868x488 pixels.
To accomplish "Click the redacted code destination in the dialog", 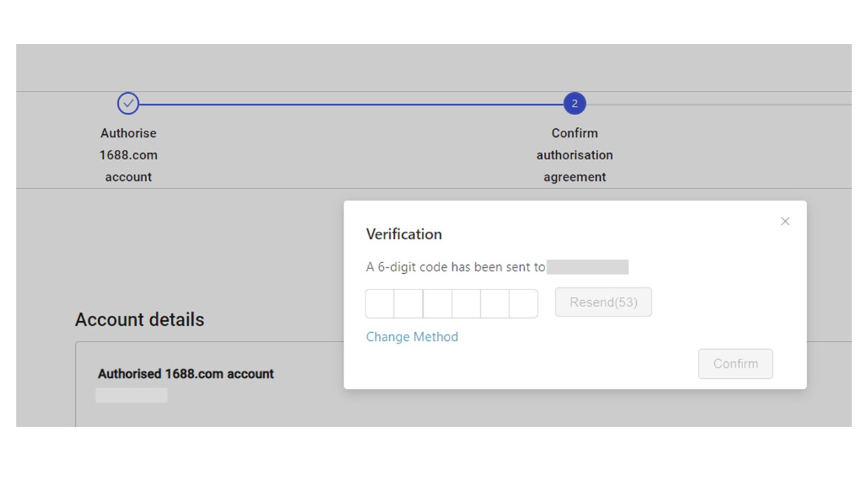I will coord(587,267).
